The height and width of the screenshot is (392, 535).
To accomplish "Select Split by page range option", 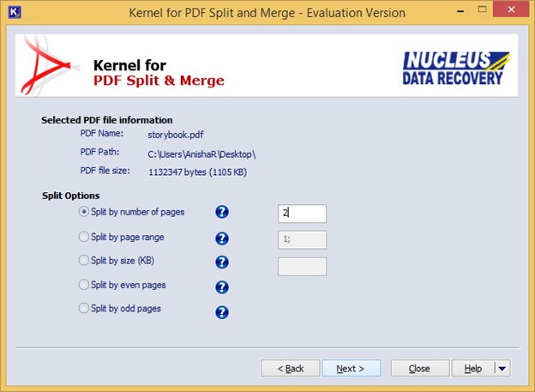I will (121, 237).
